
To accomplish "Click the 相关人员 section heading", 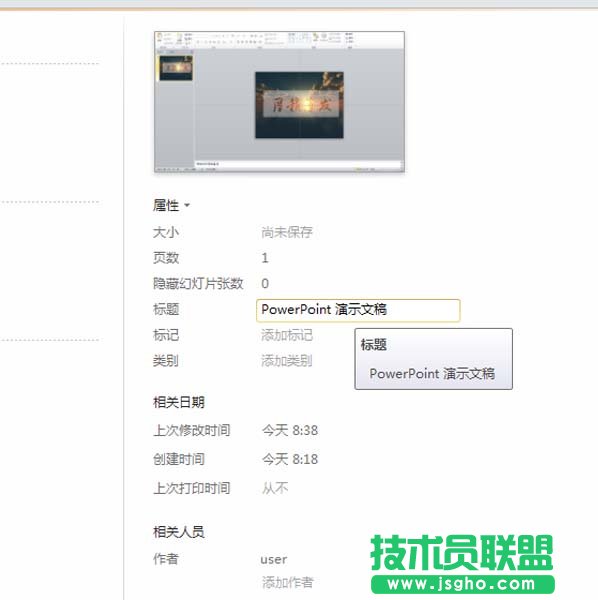I will click(179, 532).
